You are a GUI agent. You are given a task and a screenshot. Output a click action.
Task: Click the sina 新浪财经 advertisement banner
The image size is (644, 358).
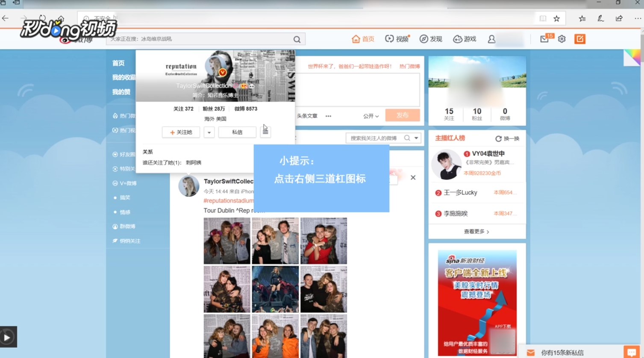pos(477,302)
